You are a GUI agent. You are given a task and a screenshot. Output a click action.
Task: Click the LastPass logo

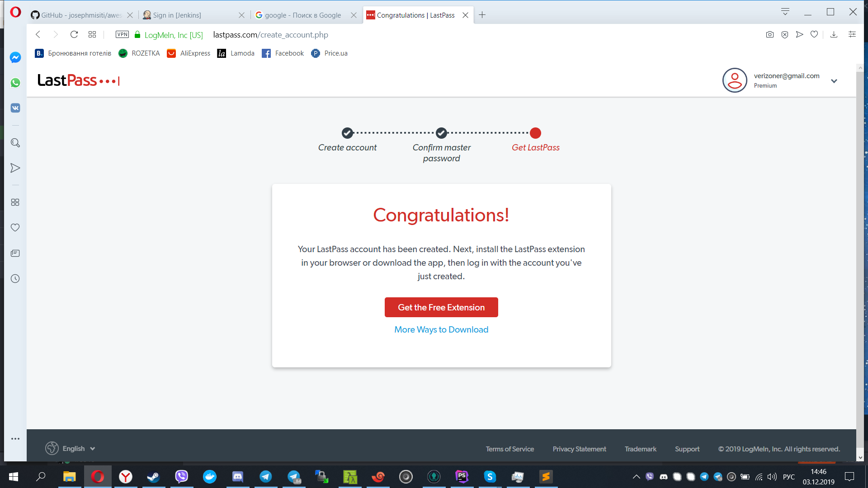(79, 80)
